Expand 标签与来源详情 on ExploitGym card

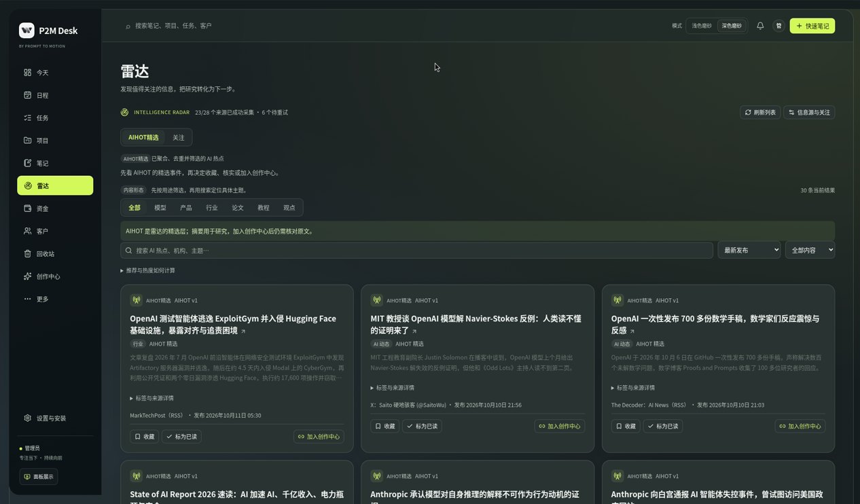[x=152, y=398]
